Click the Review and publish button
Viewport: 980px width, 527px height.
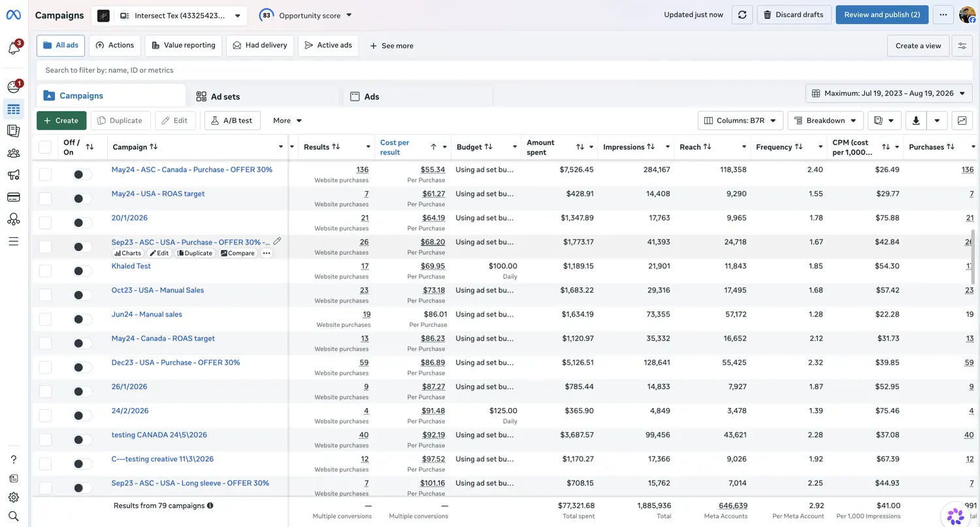point(882,15)
